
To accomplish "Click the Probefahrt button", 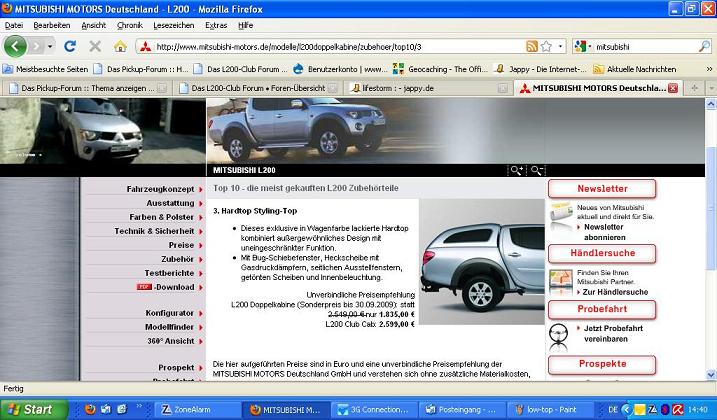I will click(602, 309).
